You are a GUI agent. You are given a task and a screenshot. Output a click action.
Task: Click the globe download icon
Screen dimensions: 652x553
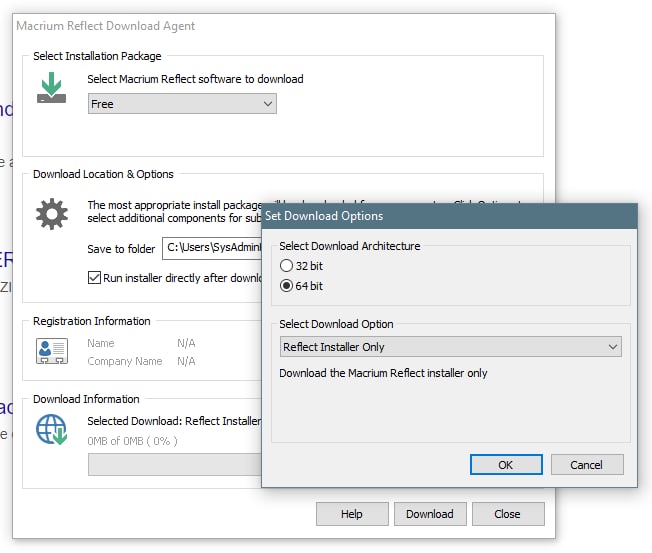click(x=52, y=429)
